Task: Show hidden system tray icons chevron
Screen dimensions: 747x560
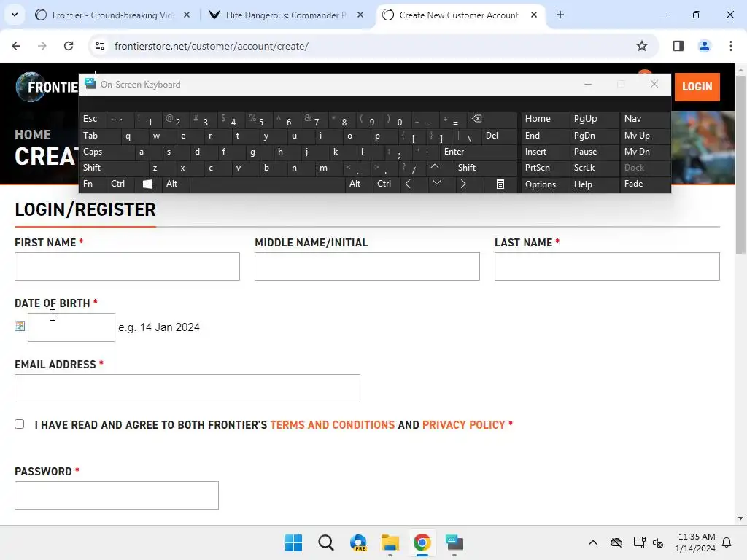Action: (592, 542)
